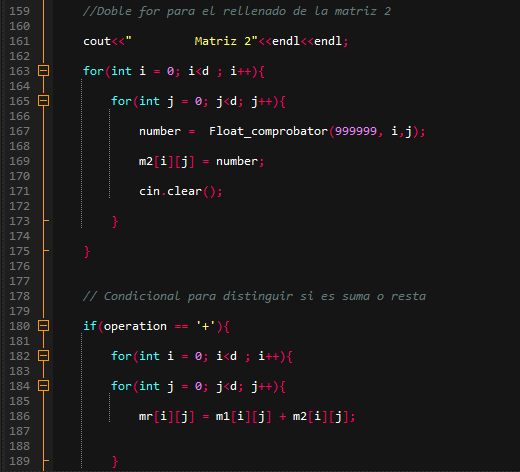The width and height of the screenshot is (520, 472).
Task: Click the cin.clear() statement
Action: [x=180, y=191]
